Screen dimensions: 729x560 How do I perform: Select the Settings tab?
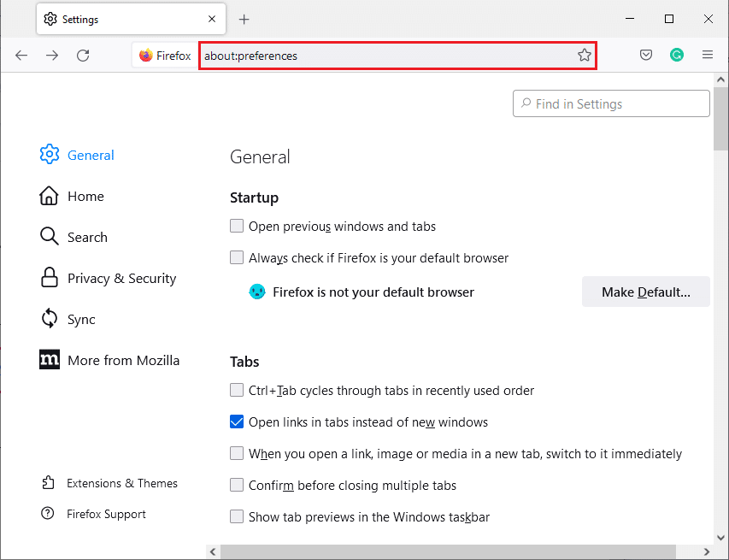(131, 19)
